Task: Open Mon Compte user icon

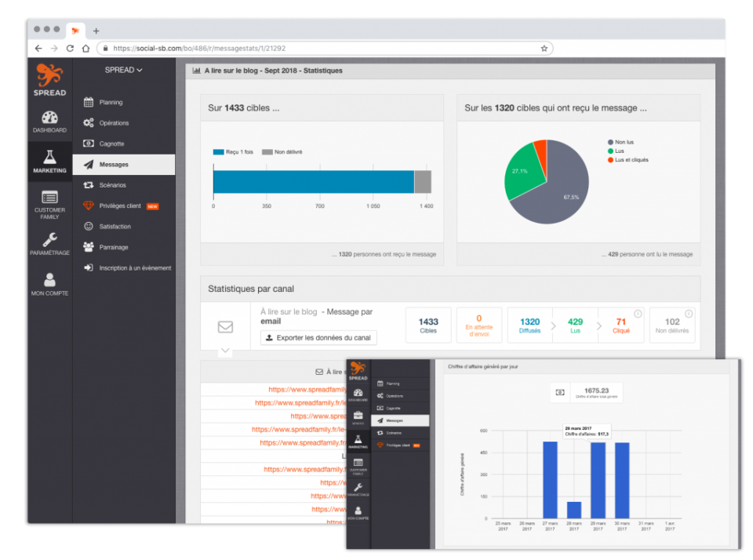Action: coord(49,279)
